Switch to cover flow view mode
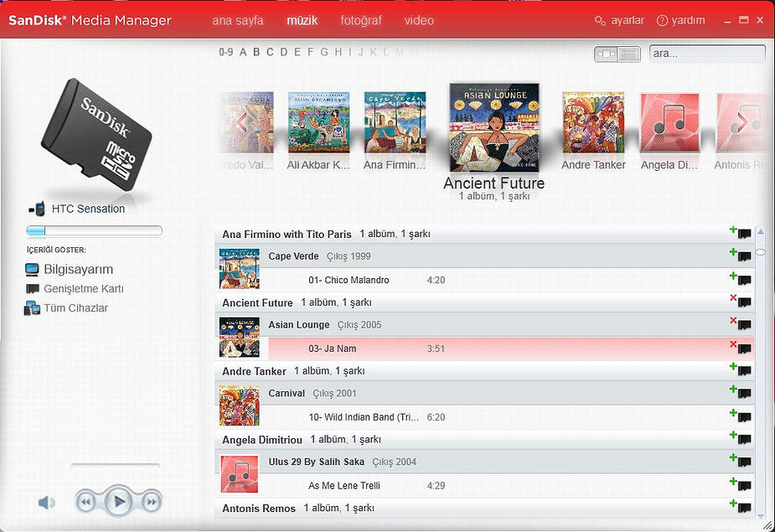Image resolution: width=775 pixels, height=532 pixels. [x=607, y=54]
